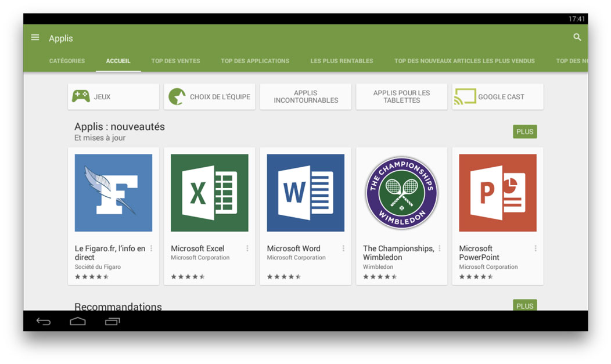Open the Le Figaro app icon
611x364 pixels.
(113, 193)
